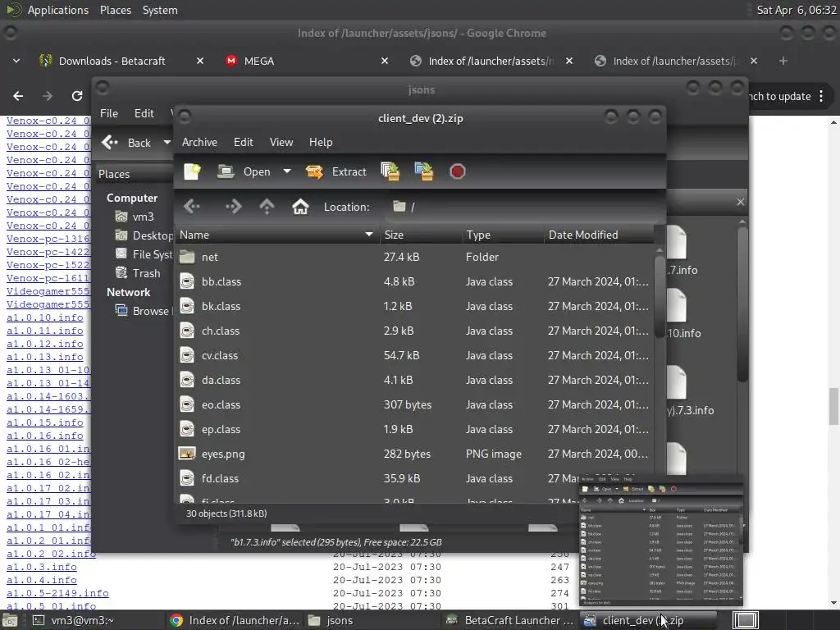Image resolution: width=840 pixels, height=630 pixels.
Task: Reload the Chrome page
Action: [x=77, y=96]
